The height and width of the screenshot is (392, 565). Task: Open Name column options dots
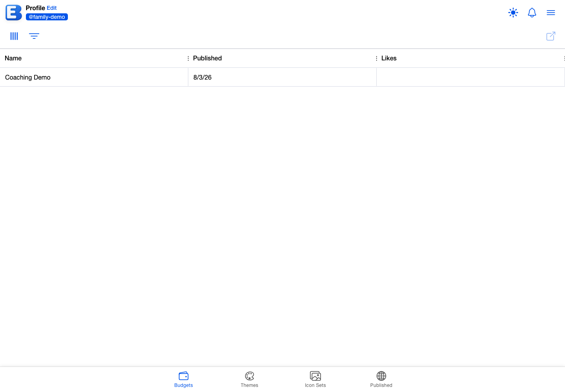pos(188,58)
